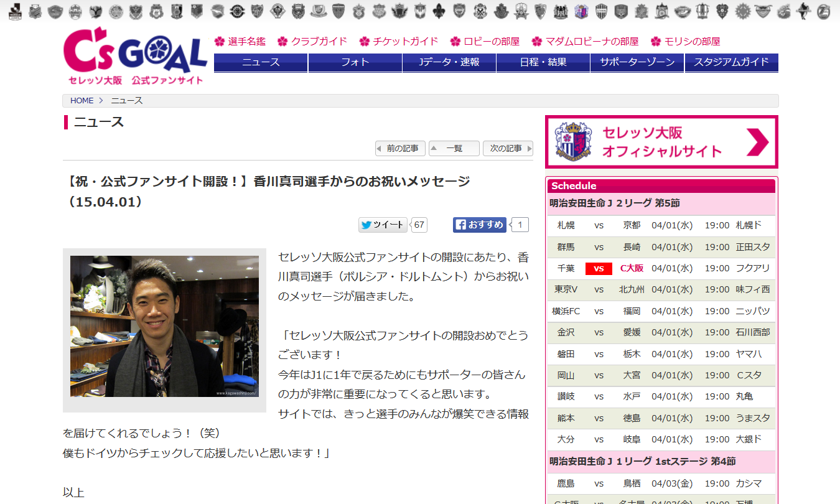This screenshot has height=504, width=840.
Task: Open the スタジアムガイド navigation tab
Action: pos(731,62)
